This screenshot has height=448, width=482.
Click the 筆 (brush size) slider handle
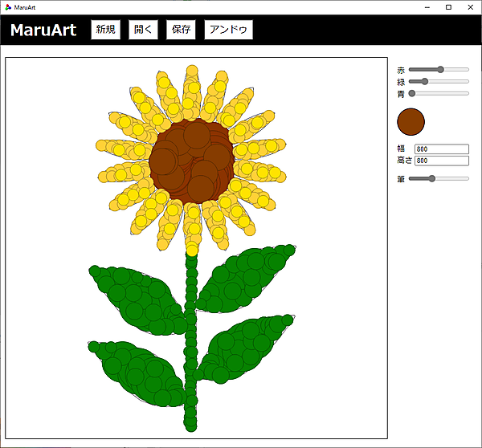(x=432, y=178)
